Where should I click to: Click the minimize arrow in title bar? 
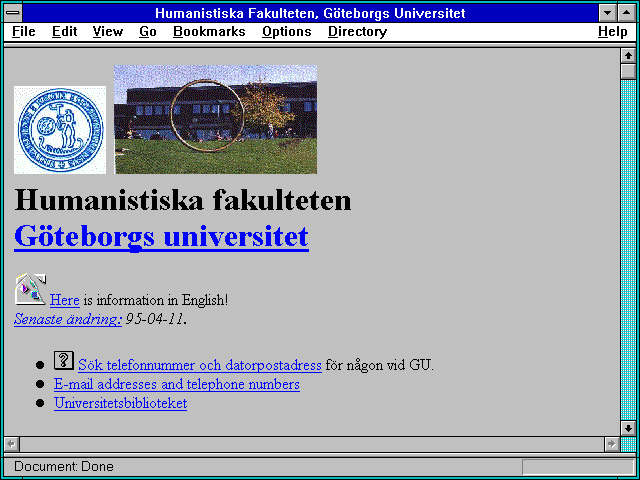[607, 13]
